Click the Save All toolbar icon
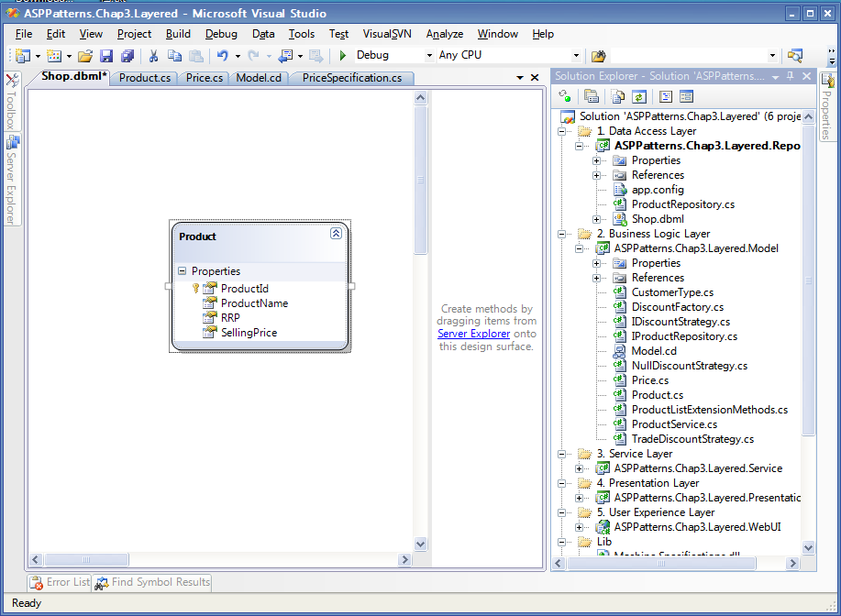Viewport: 841px width, 616px height. click(126, 56)
